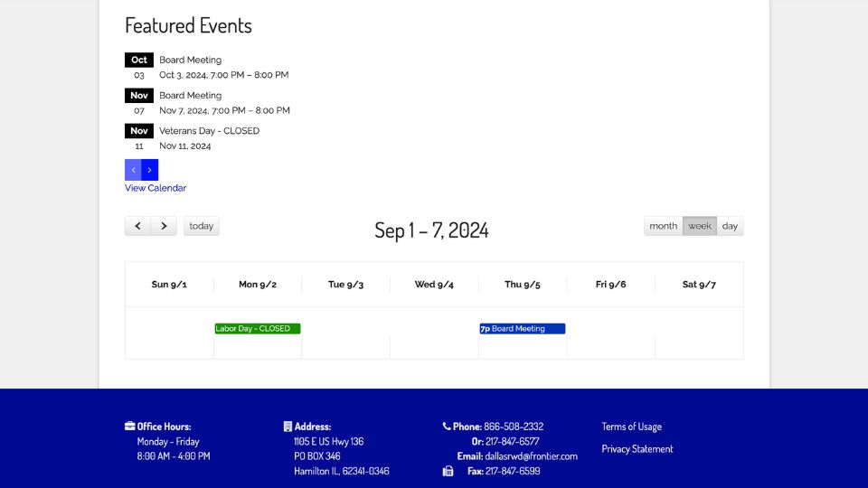The image size is (868, 488).
Task: Switch calendar to month view
Action: click(663, 226)
